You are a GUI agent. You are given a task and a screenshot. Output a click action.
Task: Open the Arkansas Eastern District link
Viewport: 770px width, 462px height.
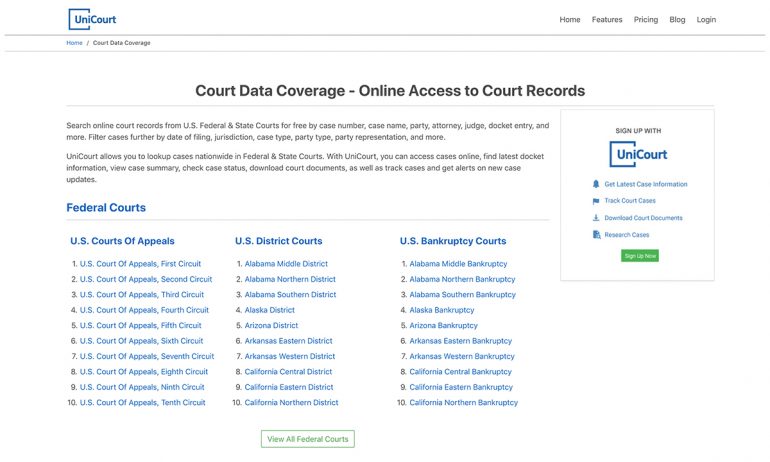pyautogui.click(x=289, y=341)
